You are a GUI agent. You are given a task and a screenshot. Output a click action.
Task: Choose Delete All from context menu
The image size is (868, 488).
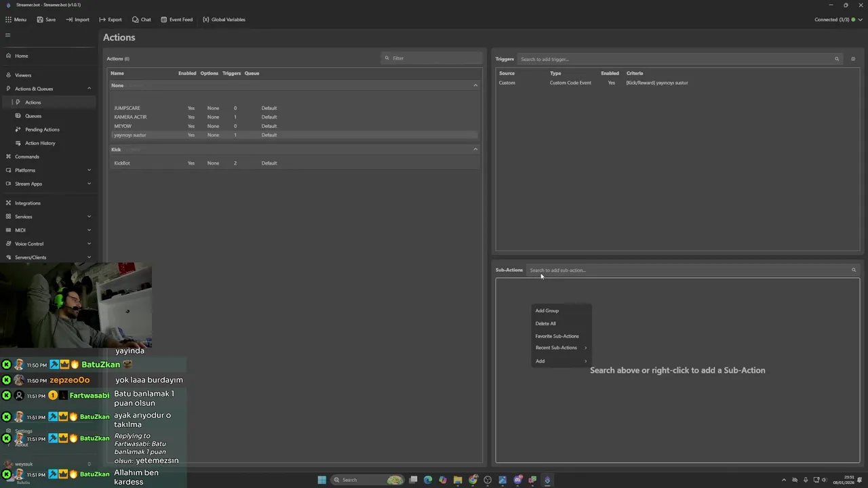[x=561, y=323]
